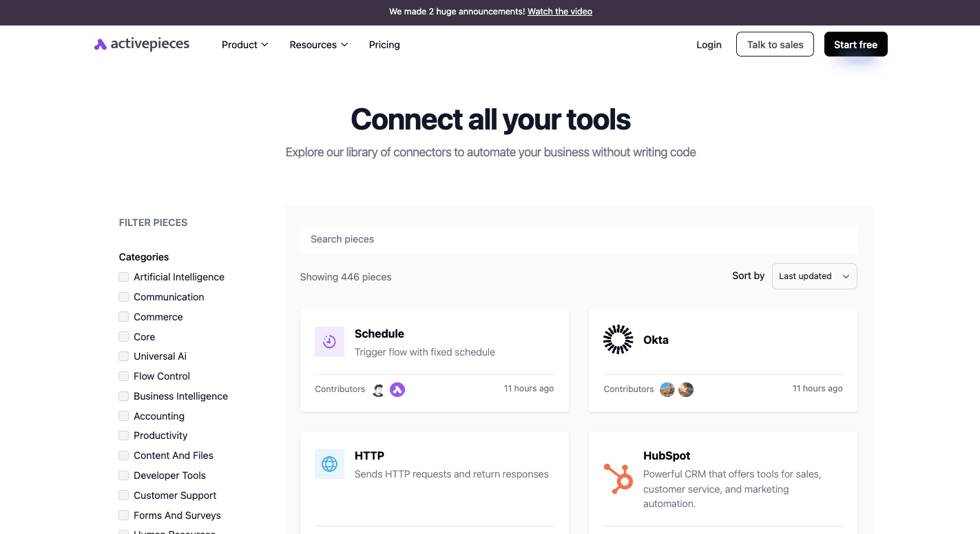Check the Artificial Intelligence category
Image resolution: width=980 pixels, height=534 pixels.
(x=124, y=277)
